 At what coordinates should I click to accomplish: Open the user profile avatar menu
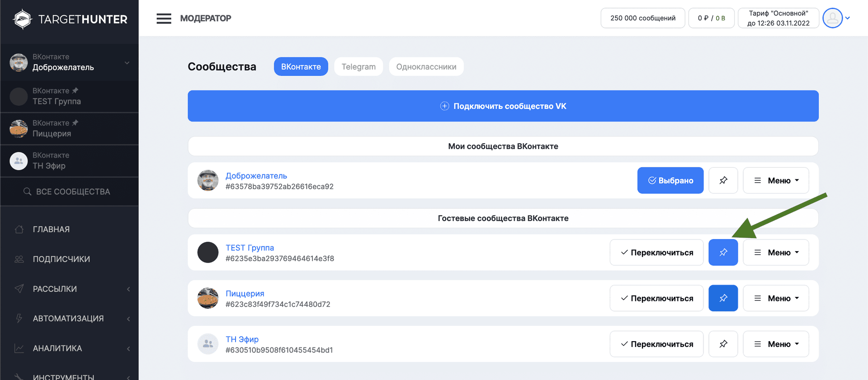tap(832, 18)
